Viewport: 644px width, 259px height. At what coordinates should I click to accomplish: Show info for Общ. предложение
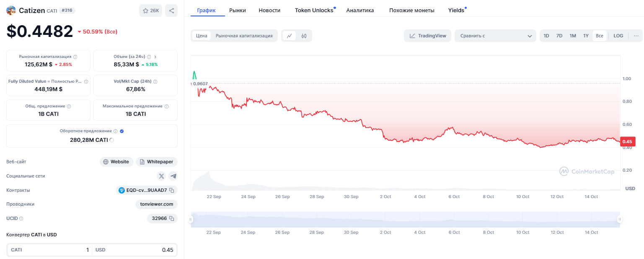pos(69,106)
